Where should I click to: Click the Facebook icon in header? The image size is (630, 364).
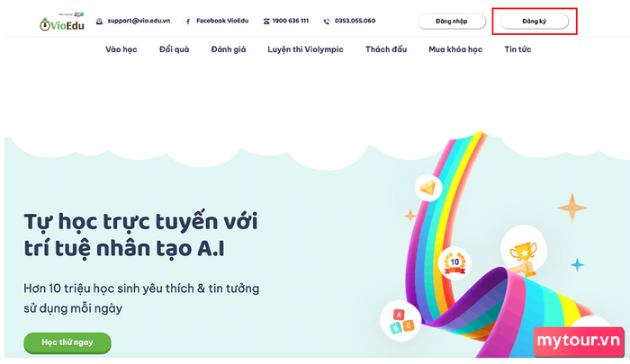[x=187, y=22]
